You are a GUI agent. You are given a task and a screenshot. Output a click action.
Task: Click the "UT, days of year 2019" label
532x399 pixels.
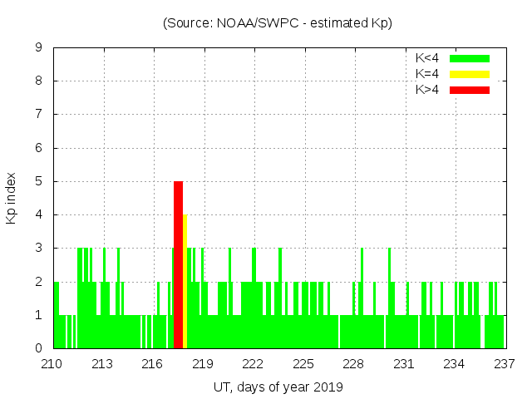tap(278, 387)
